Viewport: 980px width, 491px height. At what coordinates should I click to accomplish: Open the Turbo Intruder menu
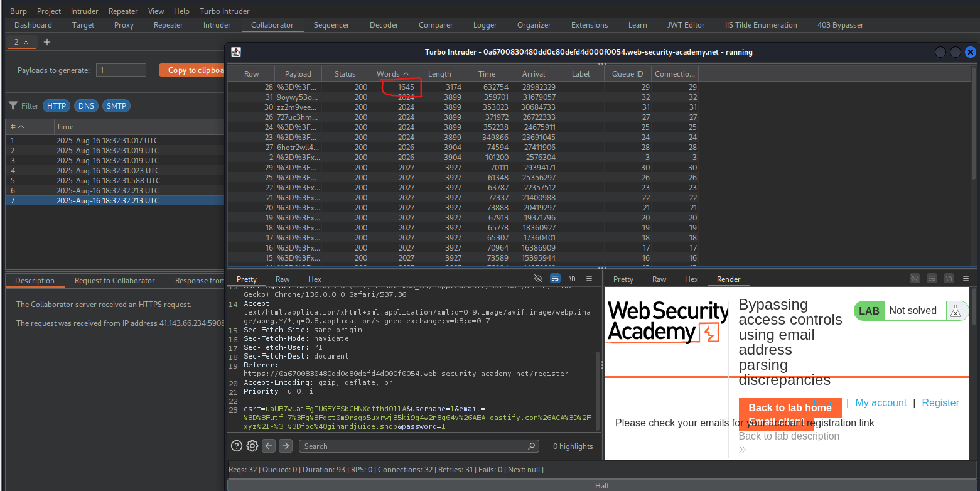tap(224, 11)
